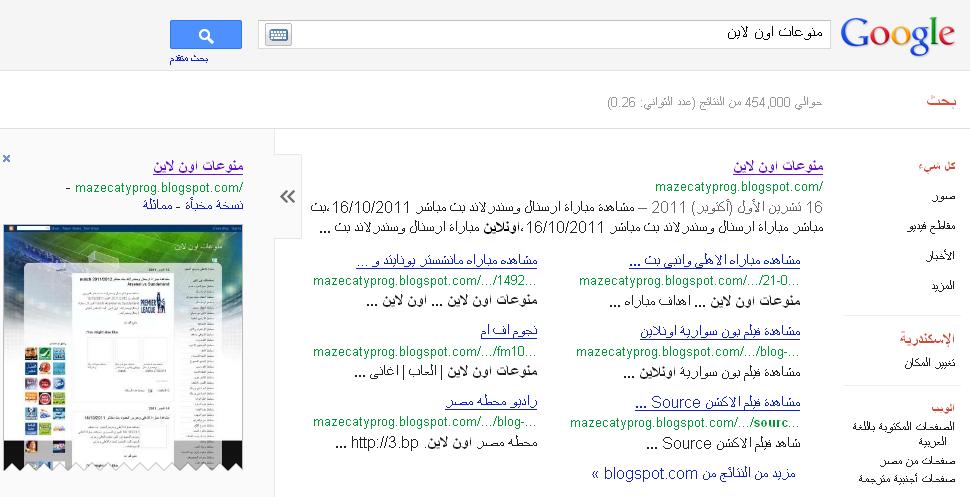Open sitelink مشاهدة فيلم بون سوارية اونلاين

(x=720, y=332)
